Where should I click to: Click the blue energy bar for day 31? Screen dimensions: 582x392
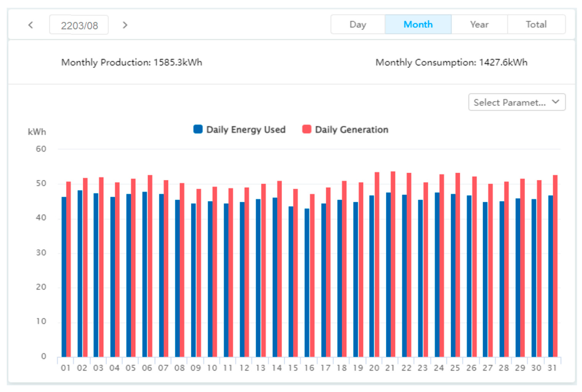[550, 276]
